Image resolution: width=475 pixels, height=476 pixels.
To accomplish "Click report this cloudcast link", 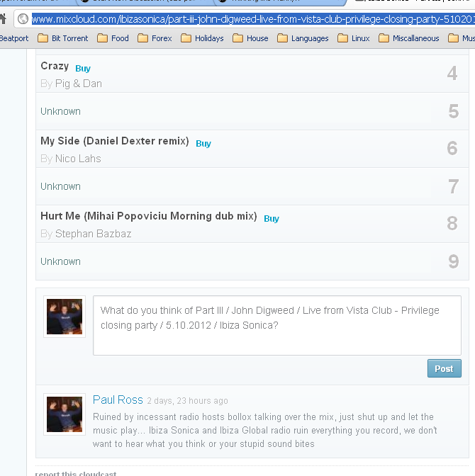I will tap(76, 473).
